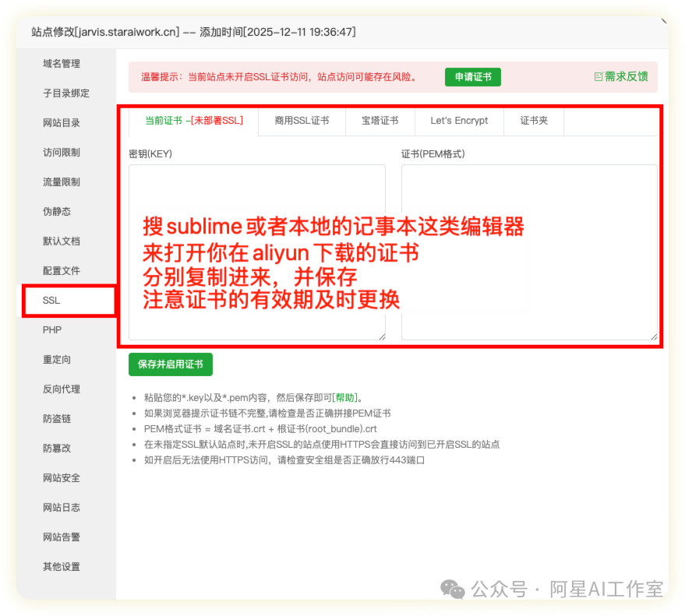Viewport: 685px width, 616px height.
Task: Click the green 申请证书 button
Action: 473,77
